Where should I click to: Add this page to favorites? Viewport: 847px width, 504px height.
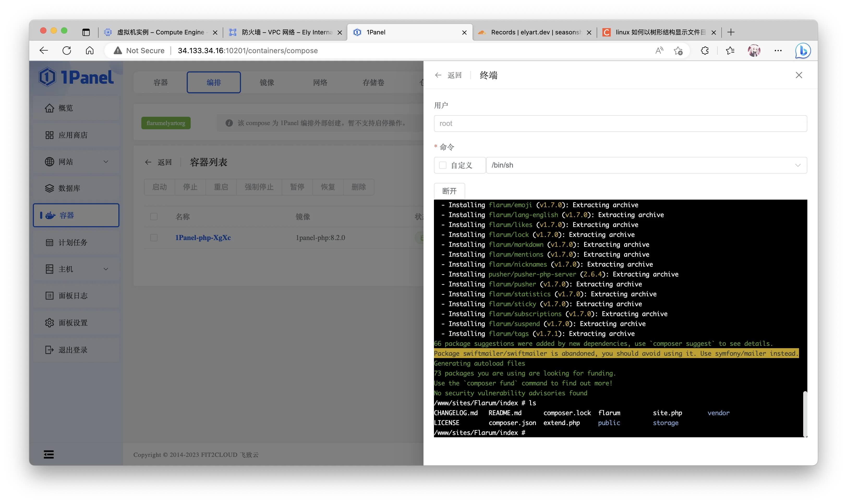point(678,51)
